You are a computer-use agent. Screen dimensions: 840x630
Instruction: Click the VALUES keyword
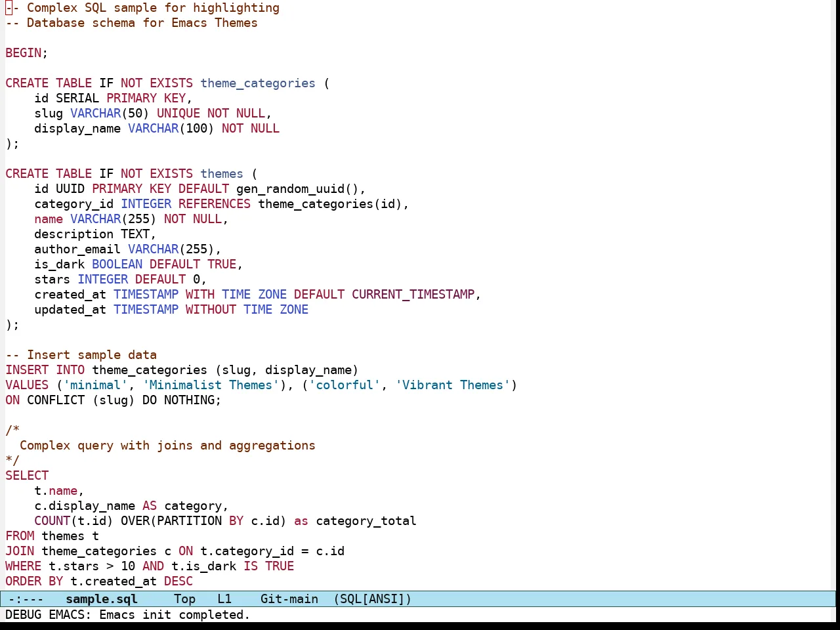[27, 385]
